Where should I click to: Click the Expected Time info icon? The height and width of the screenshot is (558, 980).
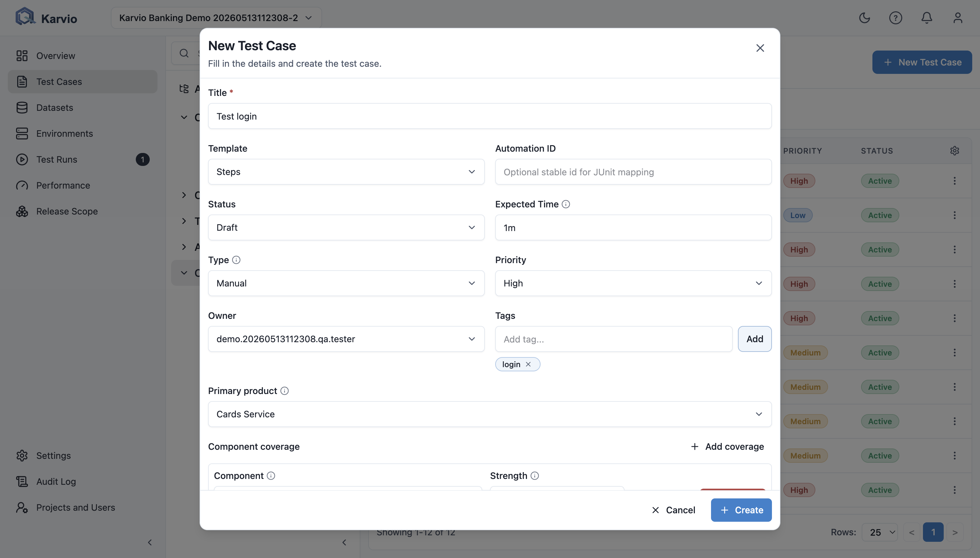tap(566, 204)
